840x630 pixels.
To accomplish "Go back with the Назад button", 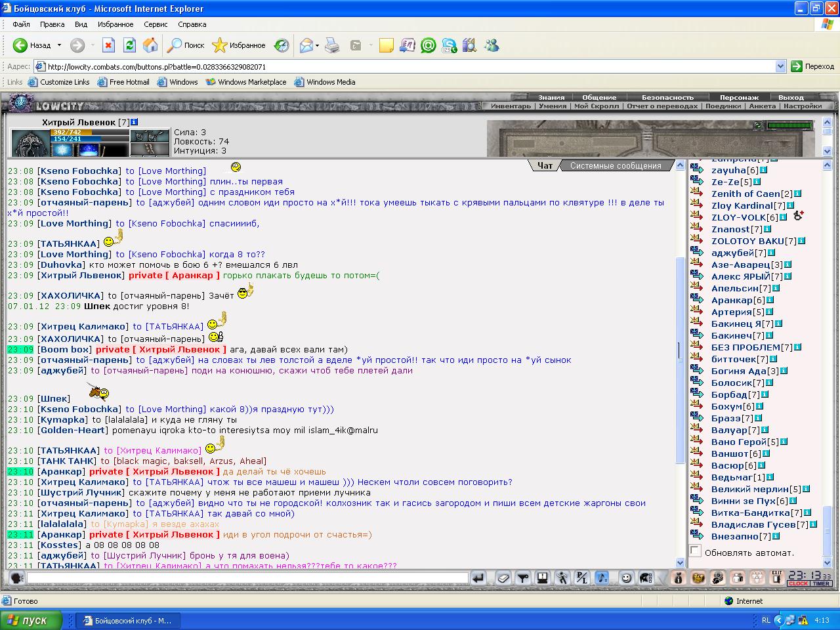I will (x=33, y=45).
